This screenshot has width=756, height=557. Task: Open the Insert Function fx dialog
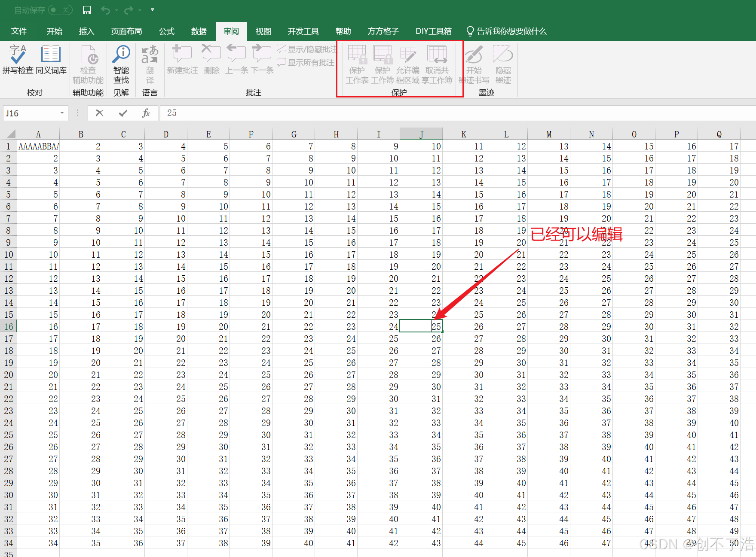click(146, 113)
